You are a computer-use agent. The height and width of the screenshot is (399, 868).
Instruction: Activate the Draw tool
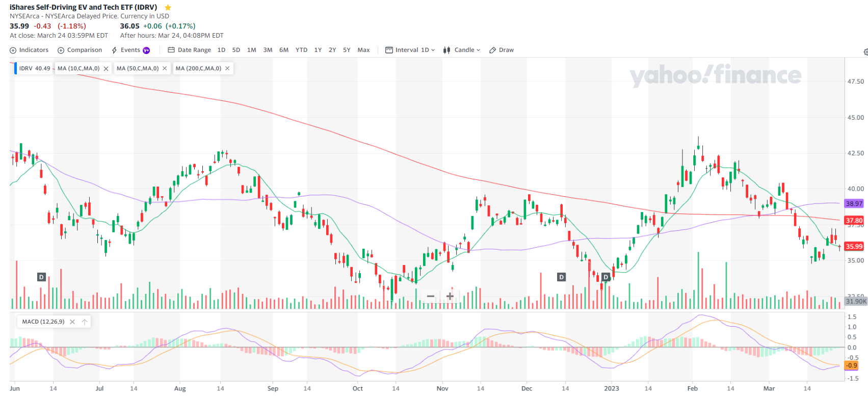(502, 50)
